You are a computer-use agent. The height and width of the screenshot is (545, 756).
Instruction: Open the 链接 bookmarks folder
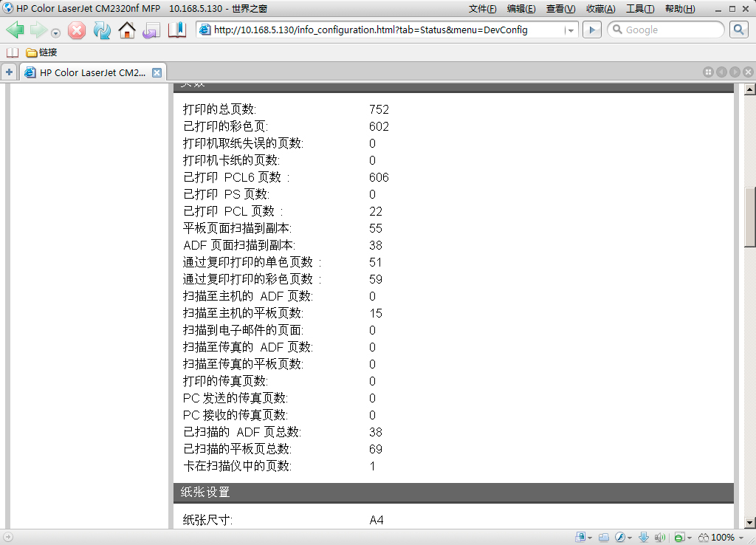click(x=41, y=52)
